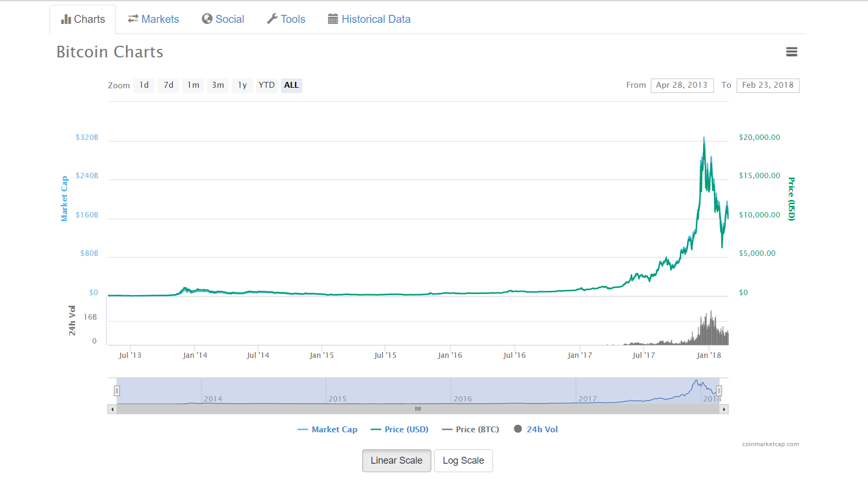This screenshot has height=486, width=868.
Task: Click the wrench icon beside Tools
Action: click(x=272, y=19)
